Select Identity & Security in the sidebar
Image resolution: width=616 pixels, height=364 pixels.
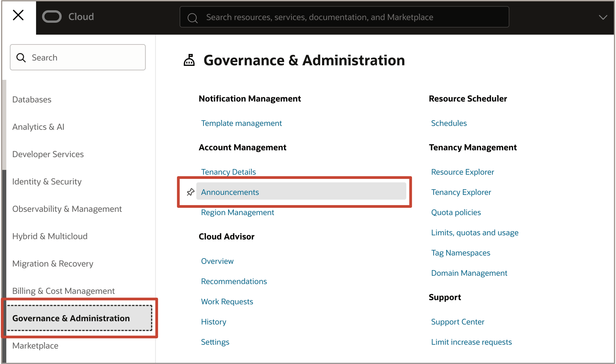point(47,181)
